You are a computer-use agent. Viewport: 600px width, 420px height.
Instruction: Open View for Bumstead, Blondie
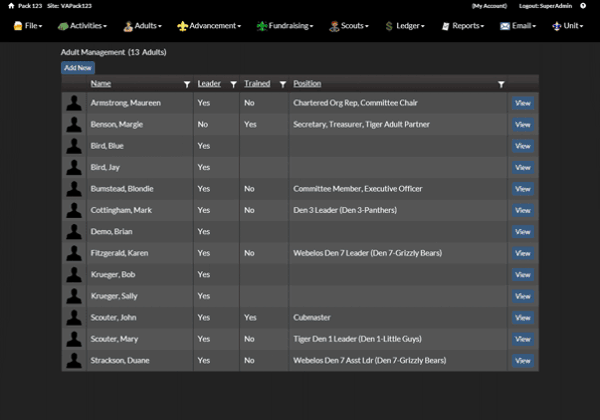click(523, 189)
